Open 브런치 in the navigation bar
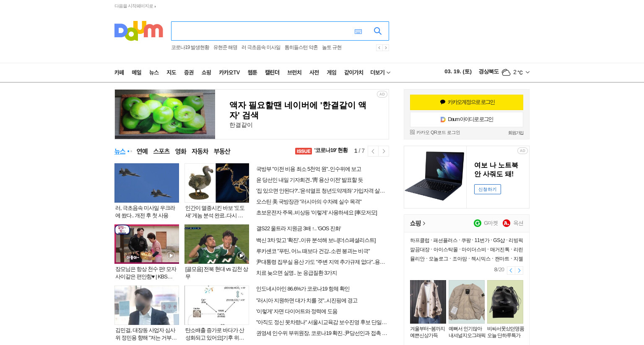The image size is (644, 345). tap(294, 72)
